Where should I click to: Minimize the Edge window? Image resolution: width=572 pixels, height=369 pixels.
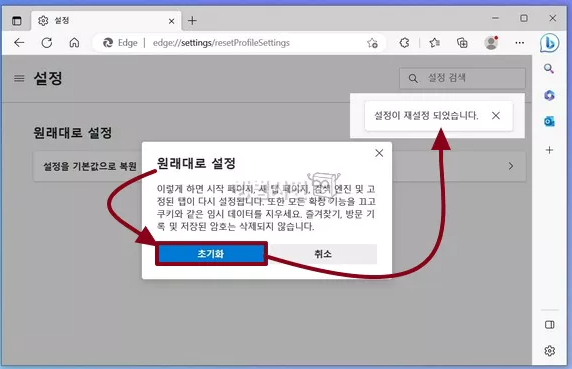[495, 18]
